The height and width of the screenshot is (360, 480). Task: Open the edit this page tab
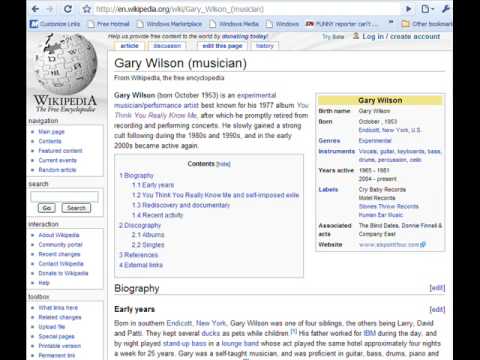coord(222,46)
